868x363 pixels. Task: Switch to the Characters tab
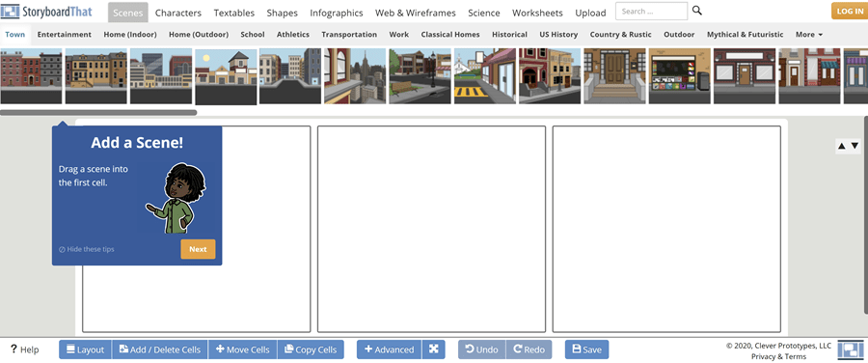pyautogui.click(x=177, y=13)
